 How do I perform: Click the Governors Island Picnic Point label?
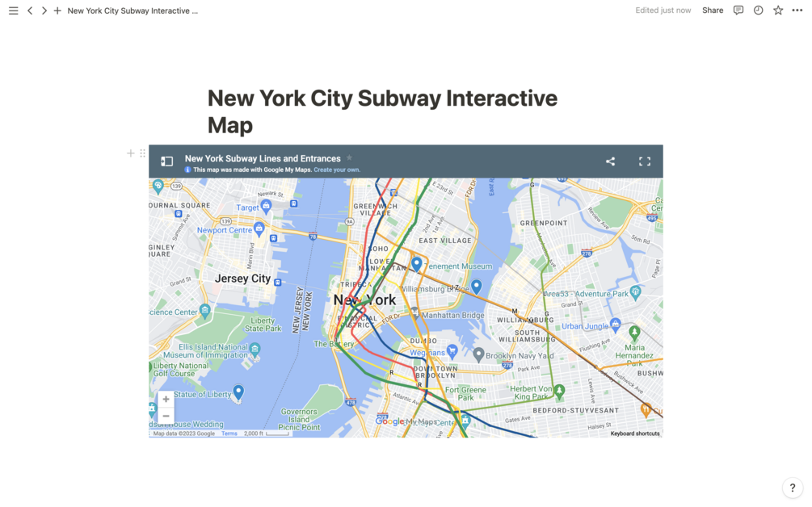(299, 420)
